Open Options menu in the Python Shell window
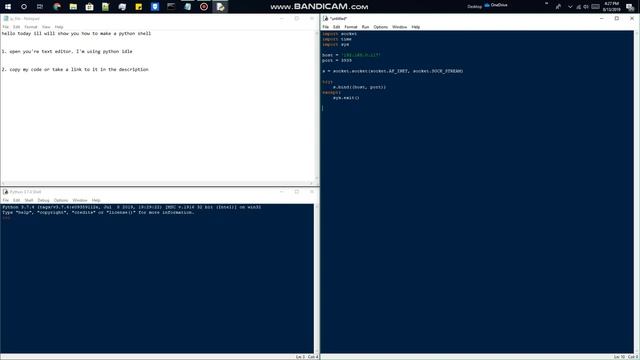Screen dimensions: 640x360 tap(61, 200)
